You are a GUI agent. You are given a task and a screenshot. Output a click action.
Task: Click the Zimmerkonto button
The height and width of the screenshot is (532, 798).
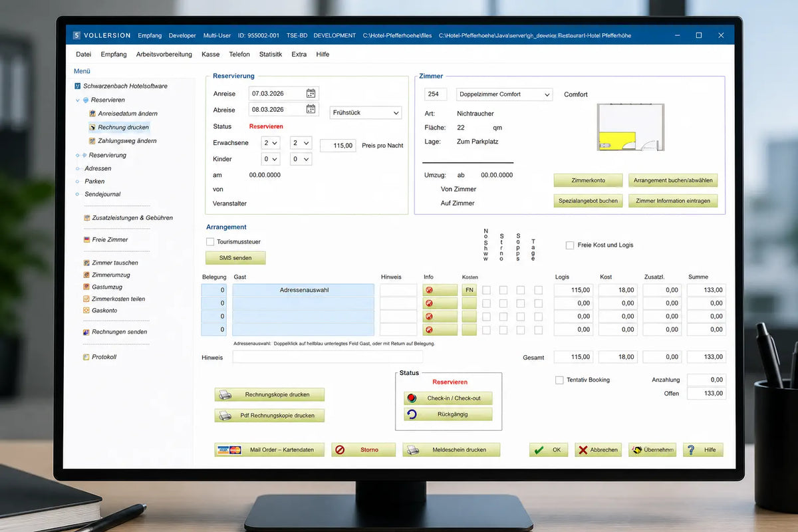(x=589, y=181)
